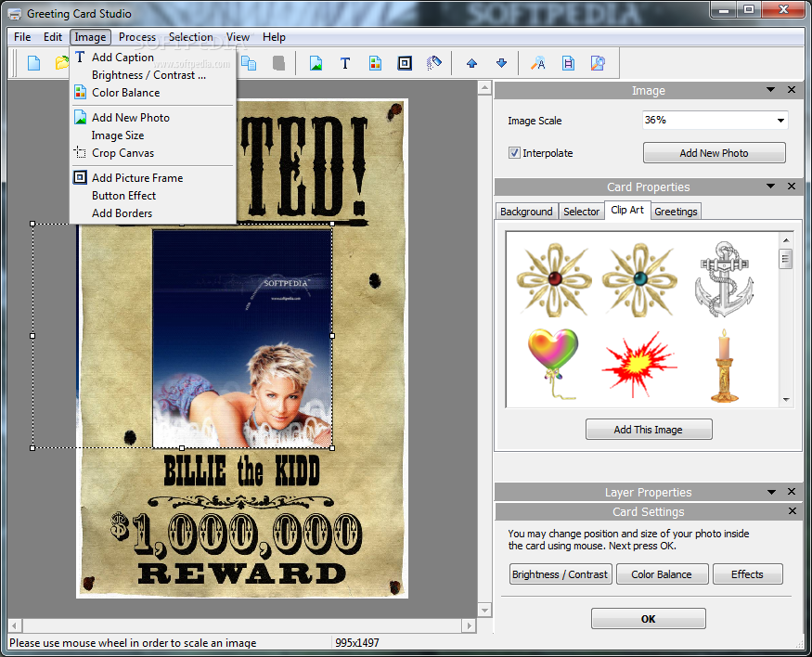Click the Clip Art tab
This screenshot has height=657, width=812.
click(x=627, y=210)
